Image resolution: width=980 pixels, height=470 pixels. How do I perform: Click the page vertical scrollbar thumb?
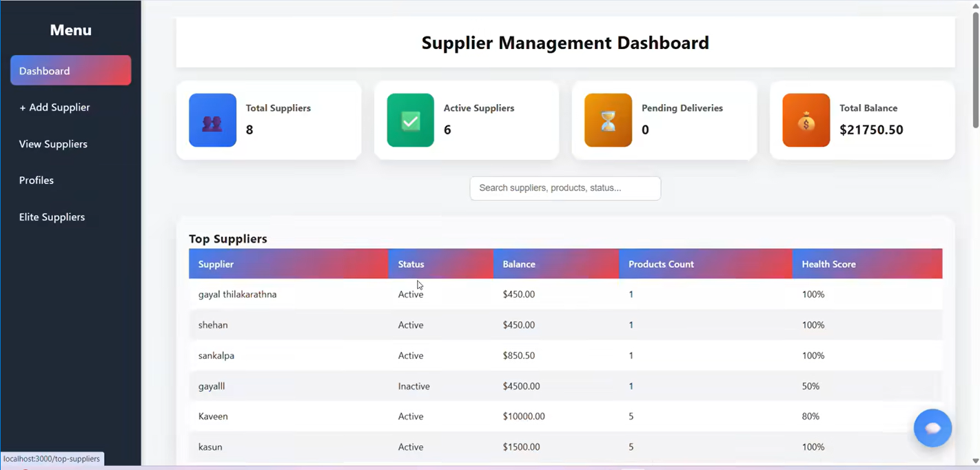click(x=975, y=69)
